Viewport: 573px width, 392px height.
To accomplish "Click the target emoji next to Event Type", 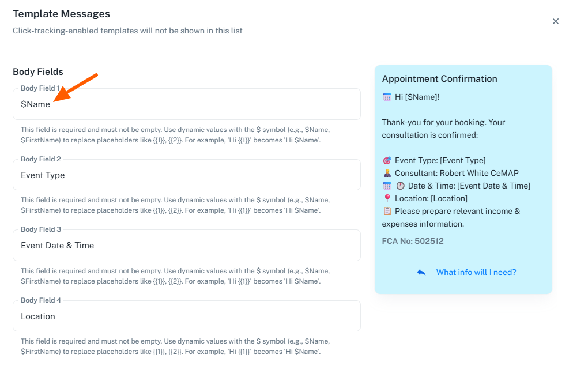I will coord(387,160).
